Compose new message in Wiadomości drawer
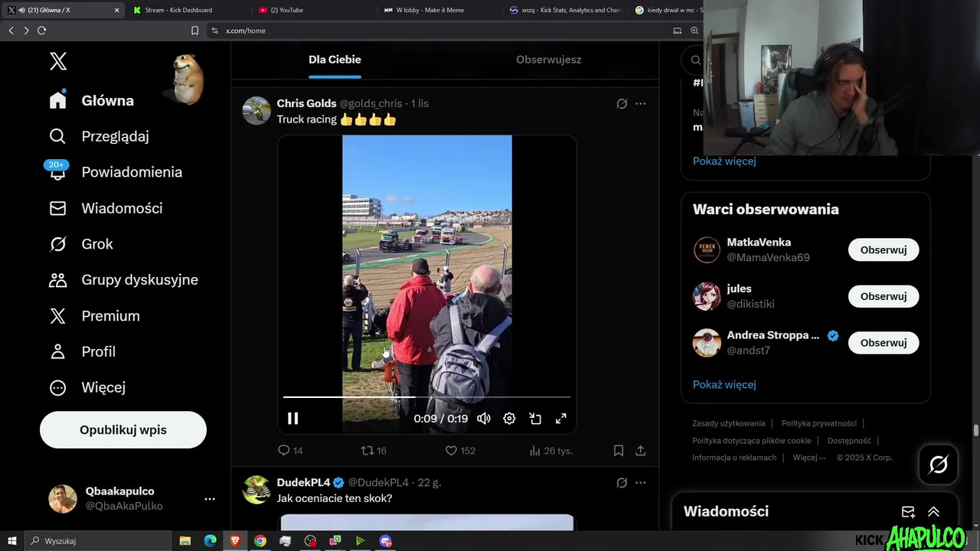Image resolution: width=980 pixels, height=551 pixels. pos(908,512)
